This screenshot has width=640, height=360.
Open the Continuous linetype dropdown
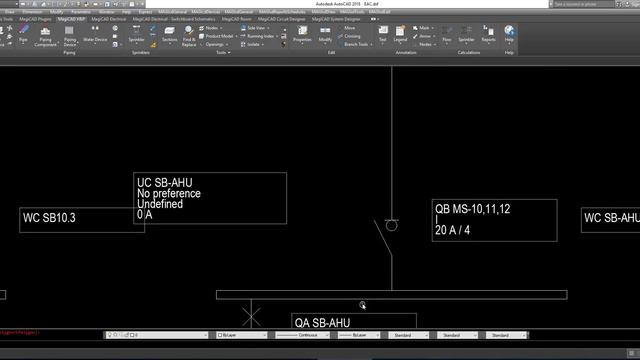tap(302, 335)
